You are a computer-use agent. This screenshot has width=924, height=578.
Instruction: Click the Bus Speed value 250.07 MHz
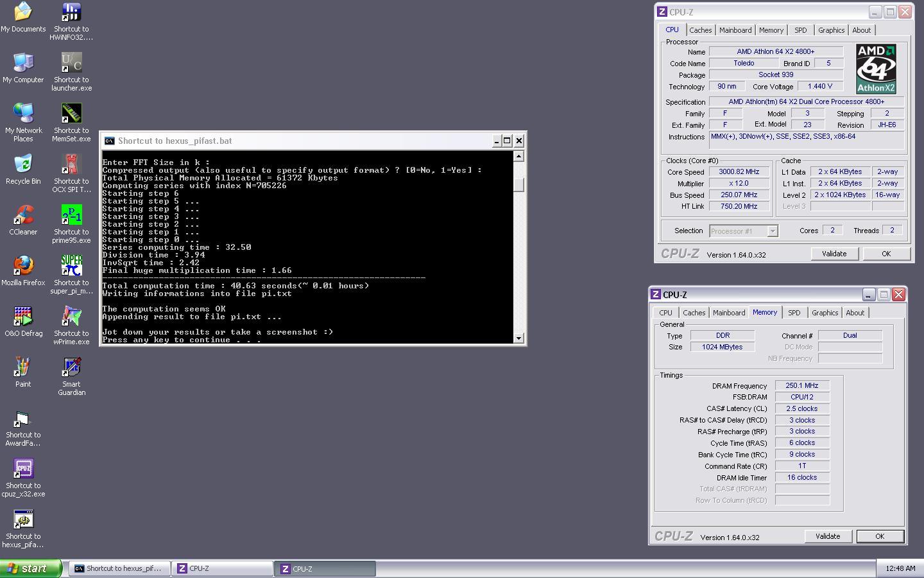pyautogui.click(x=739, y=195)
